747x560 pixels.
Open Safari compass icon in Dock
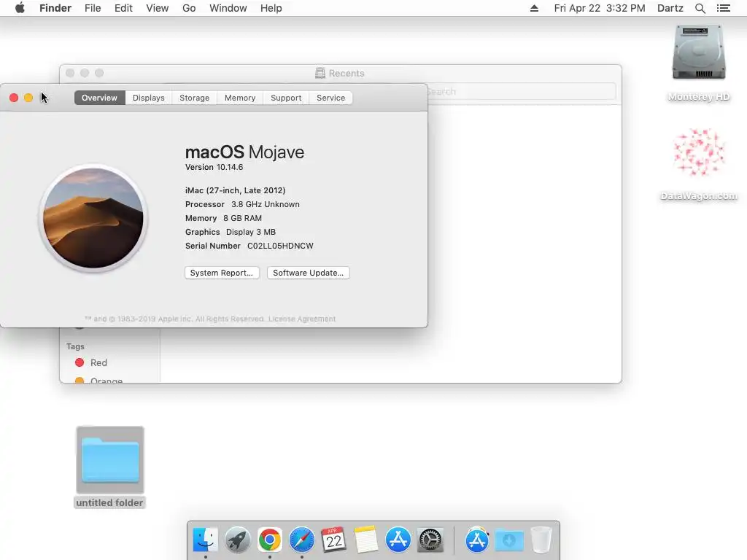tap(301, 540)
